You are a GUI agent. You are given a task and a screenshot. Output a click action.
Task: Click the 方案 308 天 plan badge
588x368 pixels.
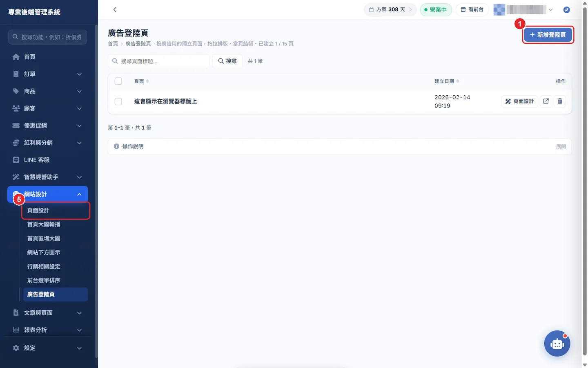390,9
